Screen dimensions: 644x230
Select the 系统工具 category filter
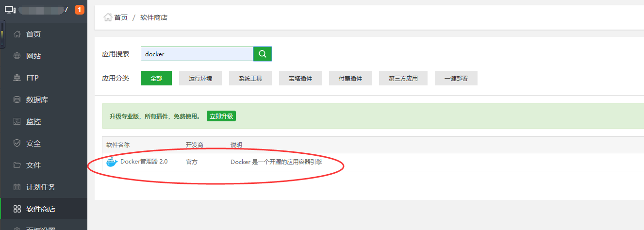point(250,78)
